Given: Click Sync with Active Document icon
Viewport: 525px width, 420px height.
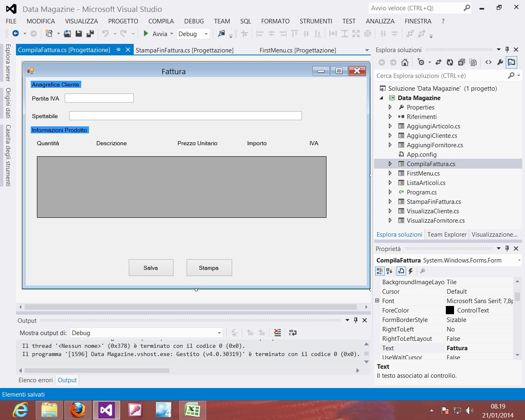Looking at the screenshot, I should [x=438, y=62].
